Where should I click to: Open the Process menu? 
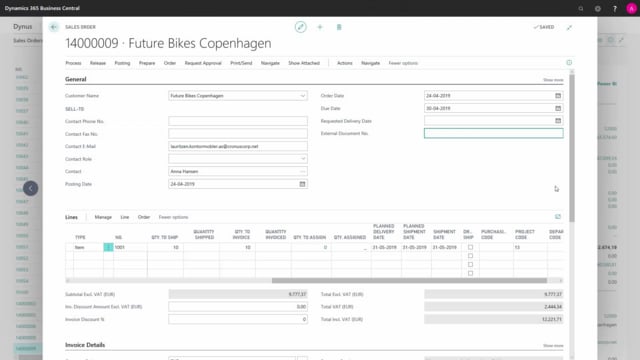[73, 63]
